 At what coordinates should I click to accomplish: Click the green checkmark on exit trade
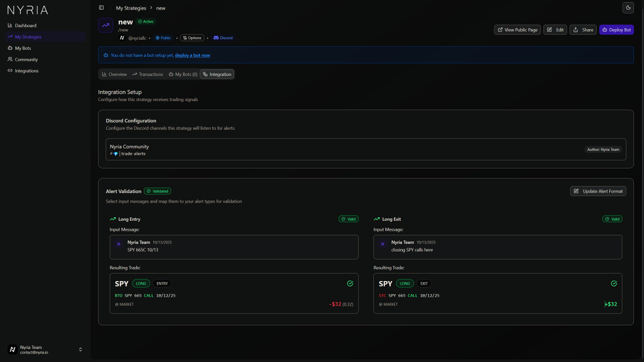click(x=614, y=284)
